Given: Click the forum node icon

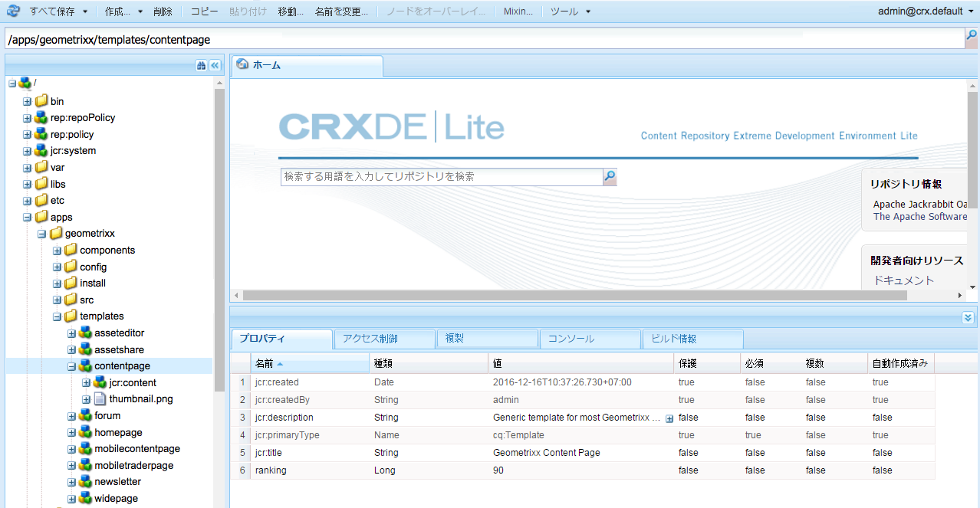Looking at the screenshot, I should point(85,415).
